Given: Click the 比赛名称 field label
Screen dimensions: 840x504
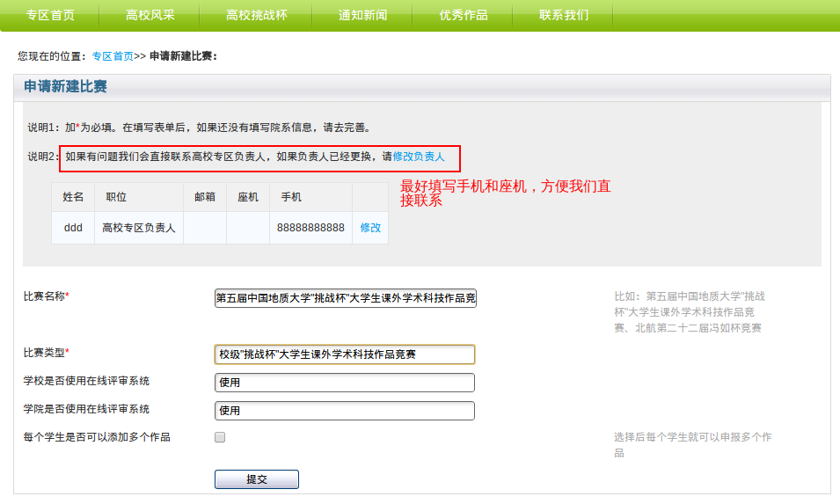Looking at the screenshot, I should (x=46, y=296).
